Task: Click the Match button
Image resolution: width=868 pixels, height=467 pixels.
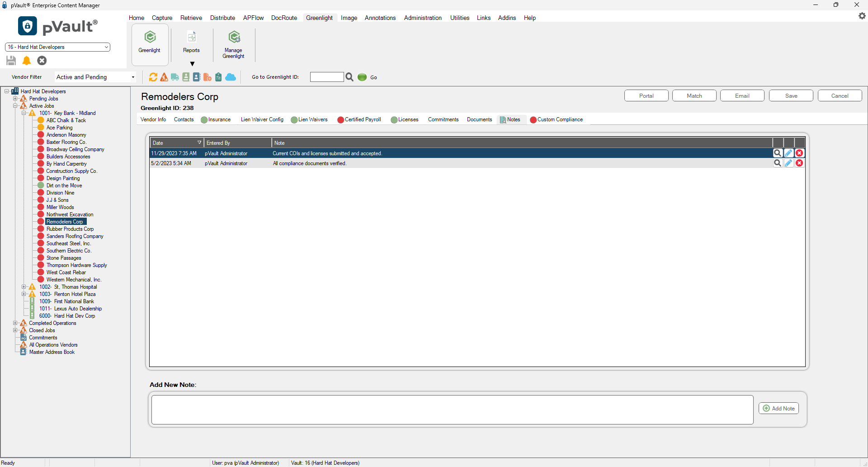Action: coord(694,96)
